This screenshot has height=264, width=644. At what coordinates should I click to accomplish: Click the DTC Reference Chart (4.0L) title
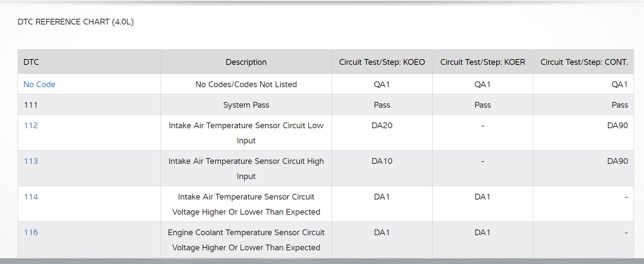[76, 22]
